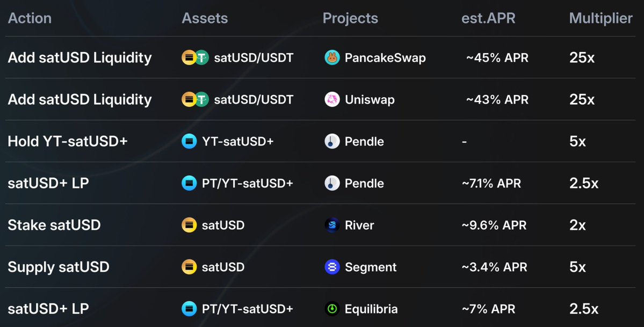Select the Stake satUSD action
Screen dimensions: 644x327
coord(54,225)
